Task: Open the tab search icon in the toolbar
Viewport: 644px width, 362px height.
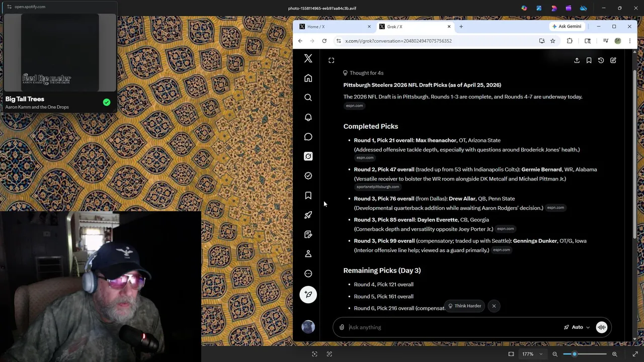Action: click(587, 41)
